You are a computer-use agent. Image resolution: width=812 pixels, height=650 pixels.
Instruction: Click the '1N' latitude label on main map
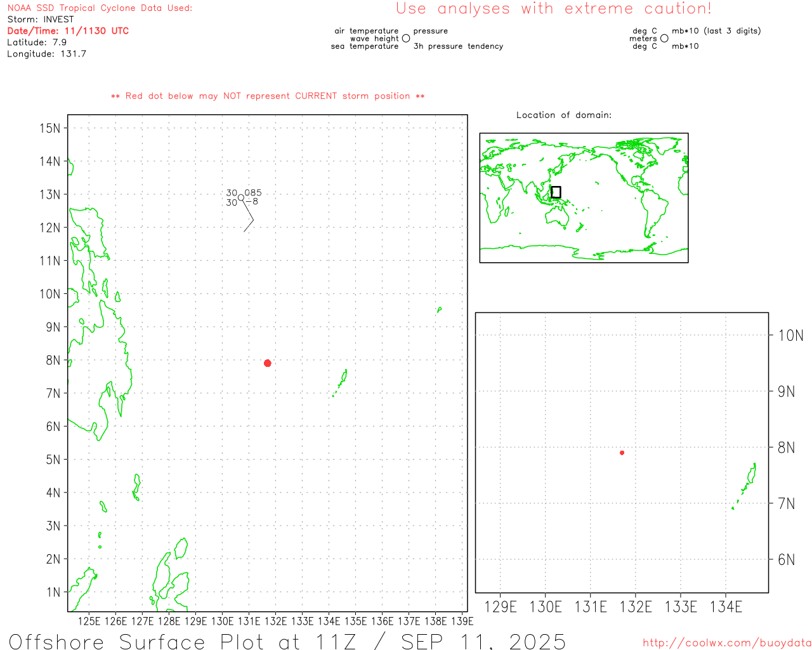click(53, 592)
